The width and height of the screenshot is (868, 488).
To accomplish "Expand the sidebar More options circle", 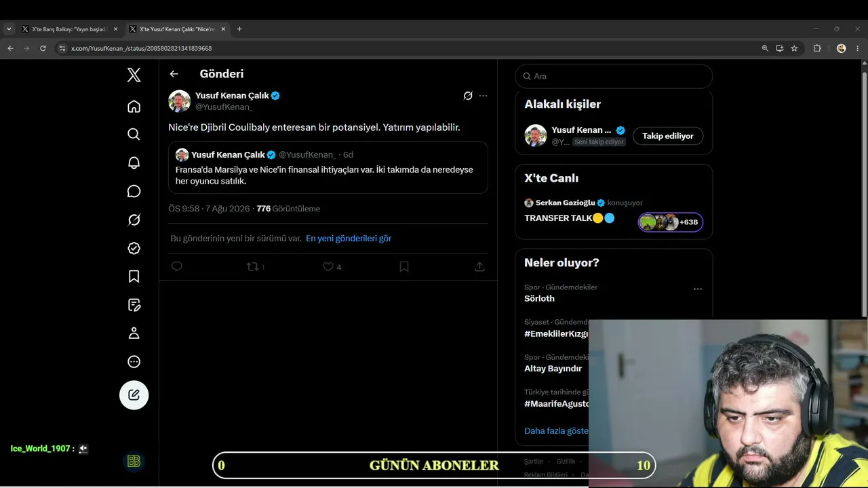I will point(134,362).
